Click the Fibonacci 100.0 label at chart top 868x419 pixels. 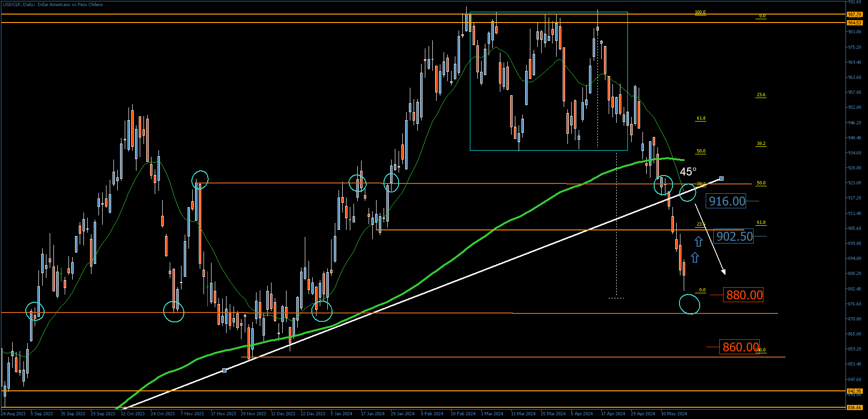(700, 13)
